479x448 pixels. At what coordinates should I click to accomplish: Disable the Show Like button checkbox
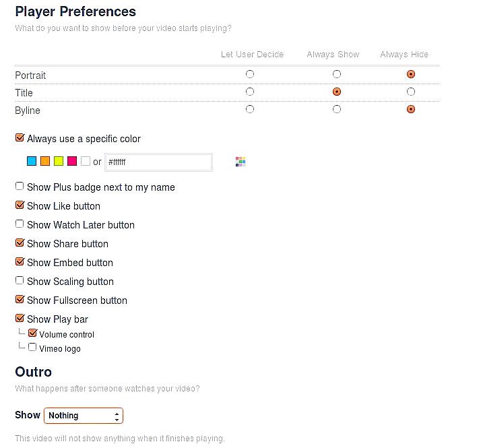click(x=20, y=205)
